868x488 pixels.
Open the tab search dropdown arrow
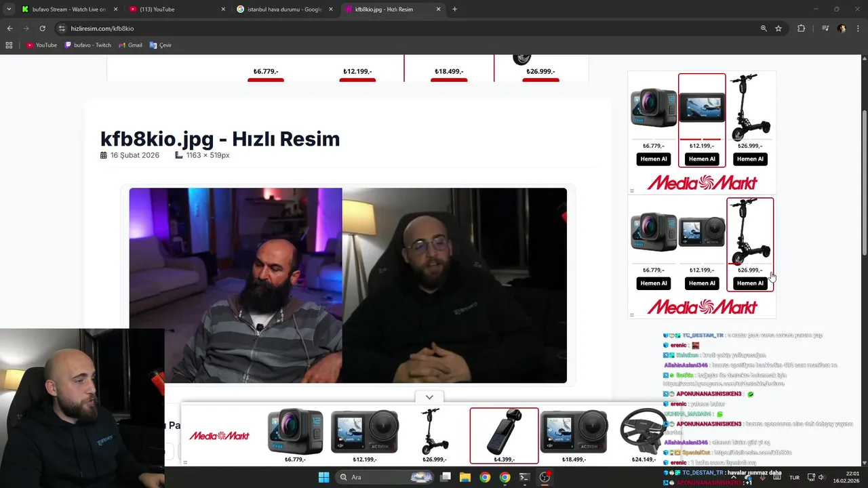click(x=9, y=9)
